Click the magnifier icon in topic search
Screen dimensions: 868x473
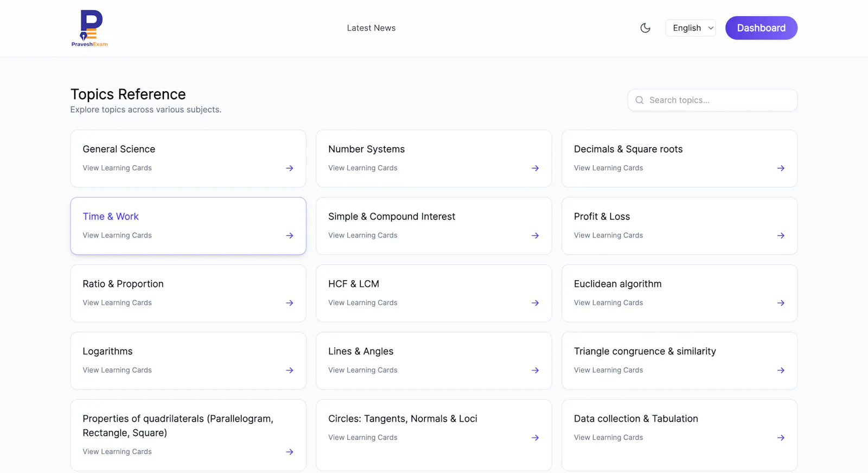(640, 100)
